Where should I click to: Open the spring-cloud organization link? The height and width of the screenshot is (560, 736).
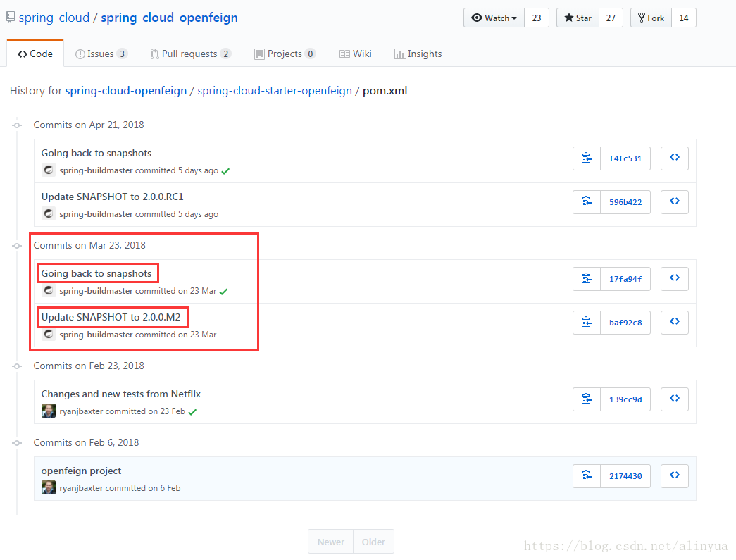[x=54, y=18]
